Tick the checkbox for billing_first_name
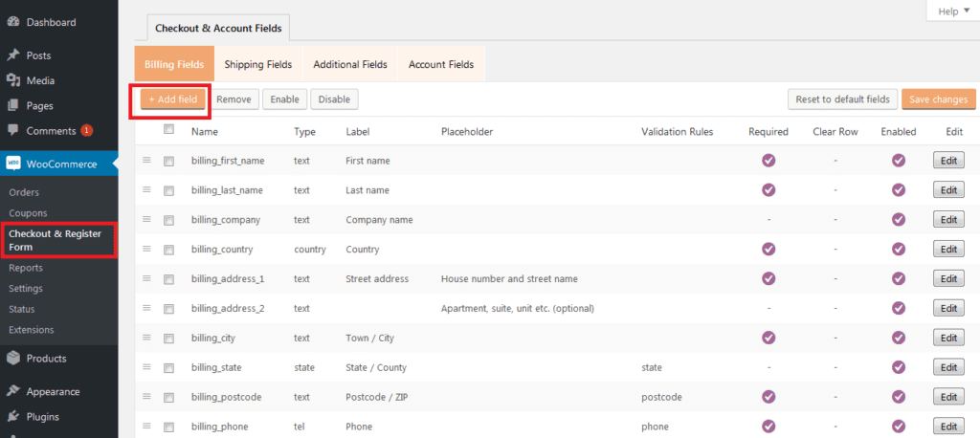 168,162
